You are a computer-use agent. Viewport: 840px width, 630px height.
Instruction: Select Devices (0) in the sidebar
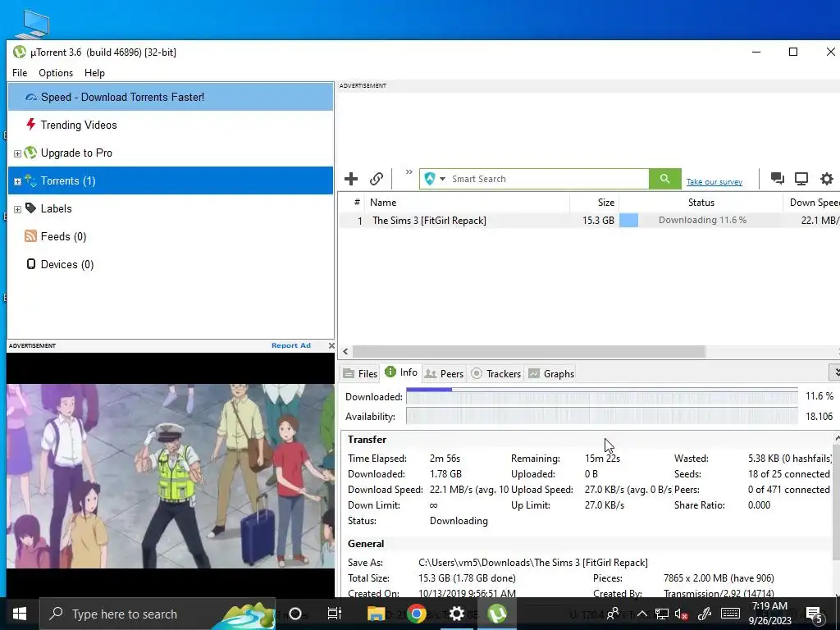tap(171, 264)
